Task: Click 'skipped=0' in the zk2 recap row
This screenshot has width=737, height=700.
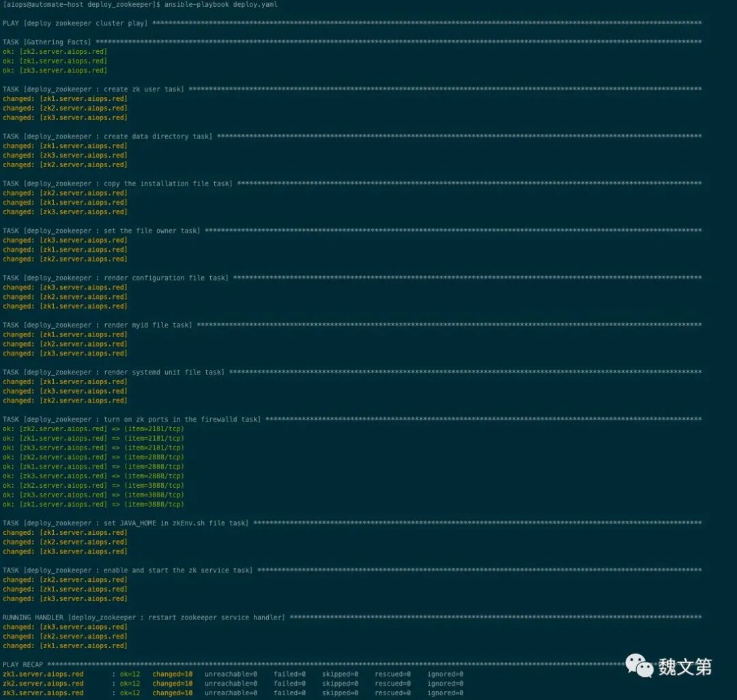Action: pyautogui.click(x=340, y=684)
